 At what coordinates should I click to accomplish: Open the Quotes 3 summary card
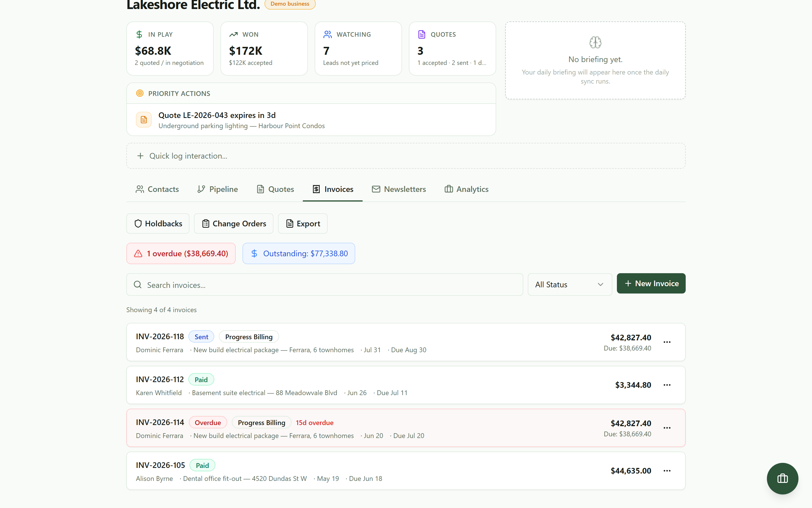point(452,49)
